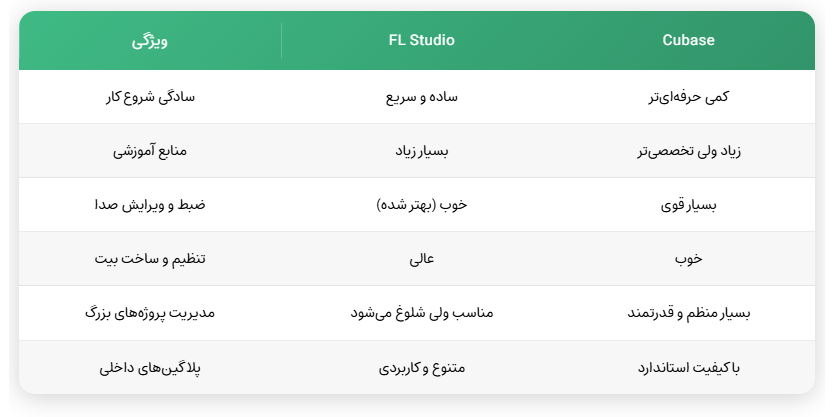Screen dimensions: 832x417
Task: Select the مناسب ولی شلوغ می‌شود cell
Action: click(421, 313)
